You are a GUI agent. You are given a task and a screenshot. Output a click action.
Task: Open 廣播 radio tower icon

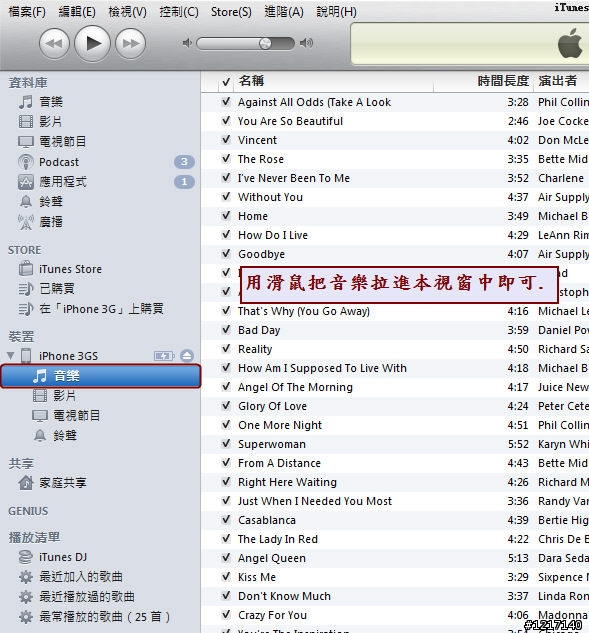26,222
